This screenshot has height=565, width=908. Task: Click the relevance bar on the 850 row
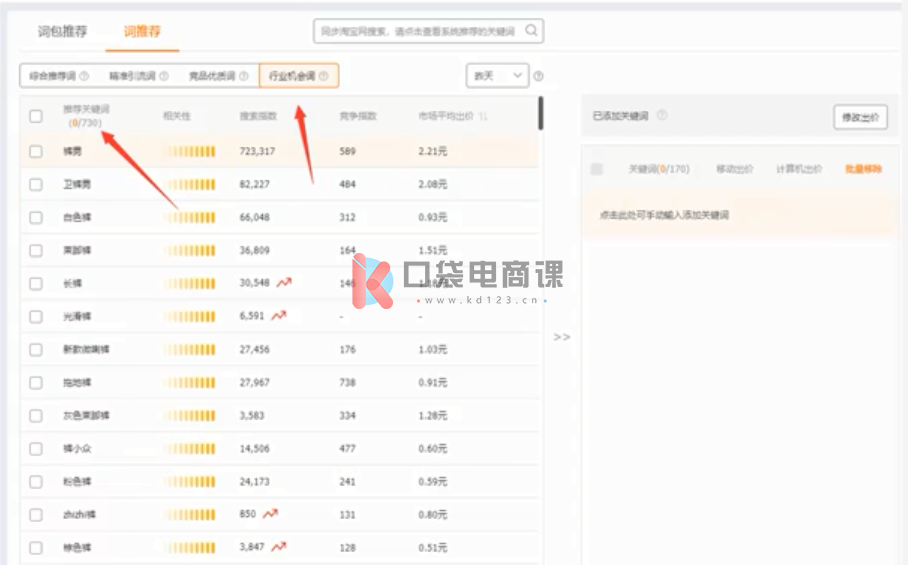[x=190, y=514]
